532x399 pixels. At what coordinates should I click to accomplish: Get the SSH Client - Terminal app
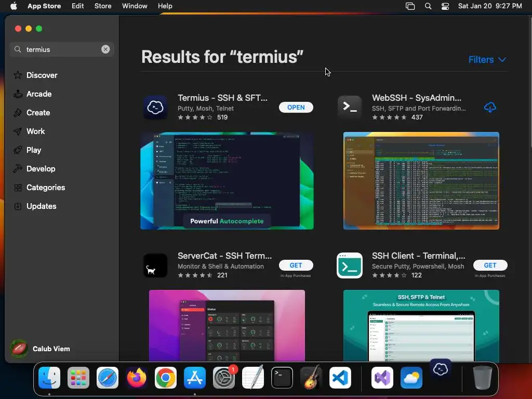490,265
